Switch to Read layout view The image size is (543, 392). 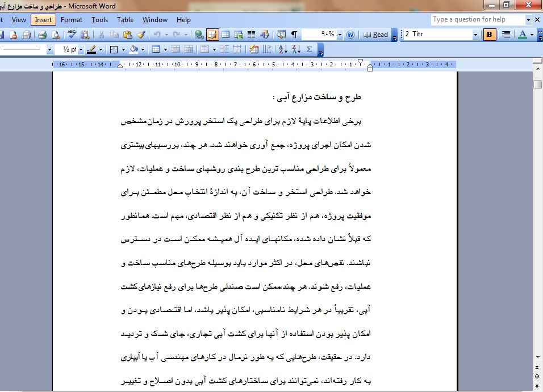[376, 35]
